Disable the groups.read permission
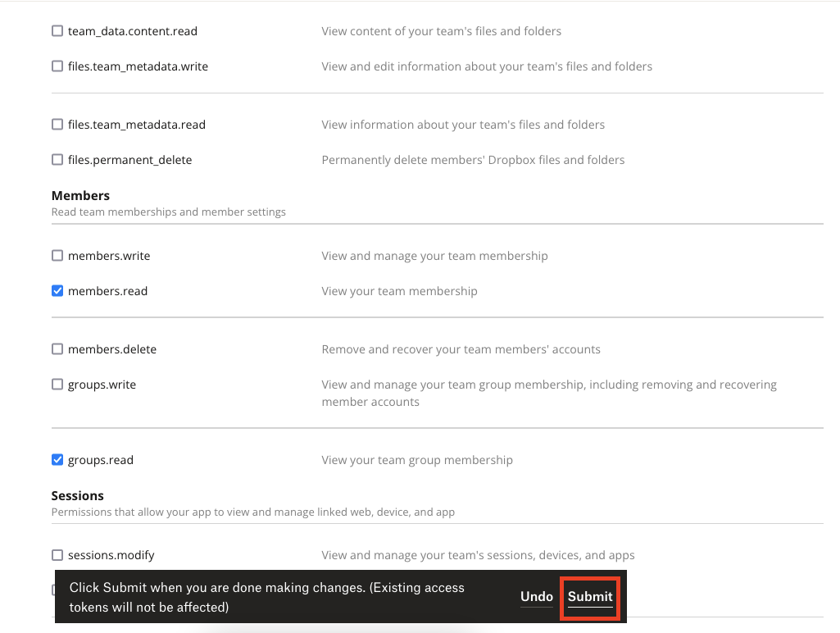The image size is (840, 633). [57, 459]
